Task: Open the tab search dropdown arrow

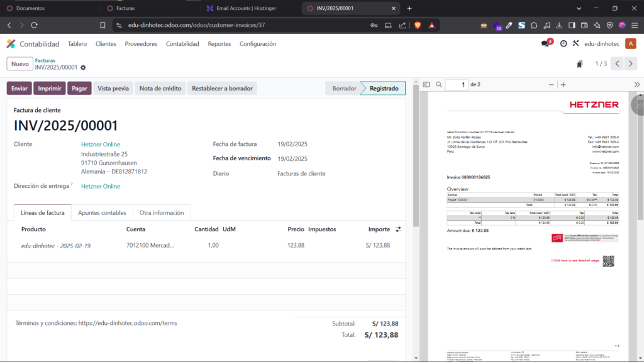Action: 579,8
